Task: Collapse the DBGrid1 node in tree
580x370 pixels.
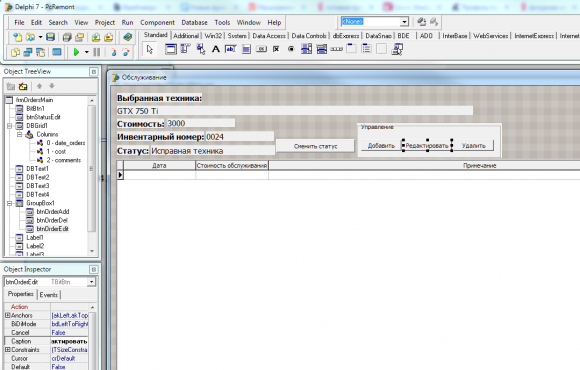Action: click(x=10, y=126)
